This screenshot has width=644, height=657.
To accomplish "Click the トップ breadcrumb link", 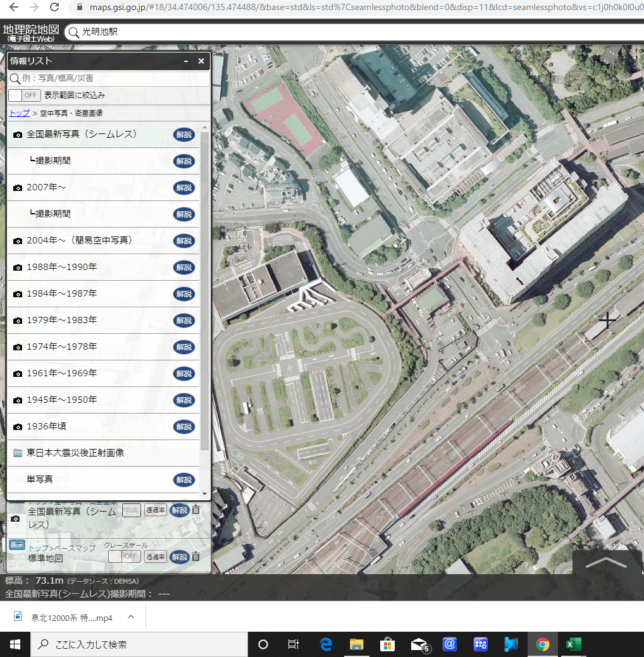I will coord(19,113).
